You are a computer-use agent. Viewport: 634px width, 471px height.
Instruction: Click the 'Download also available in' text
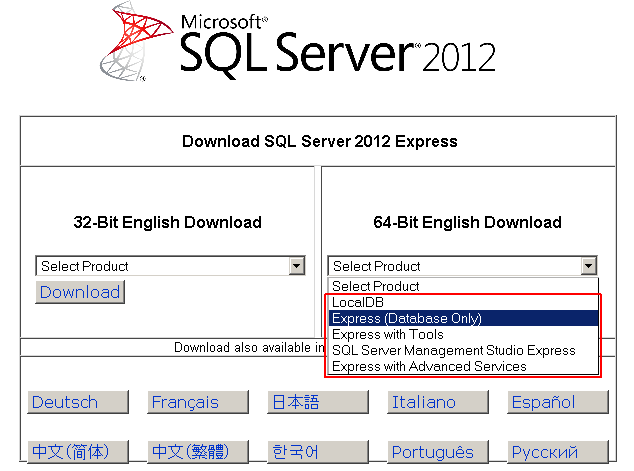[249, 347]
